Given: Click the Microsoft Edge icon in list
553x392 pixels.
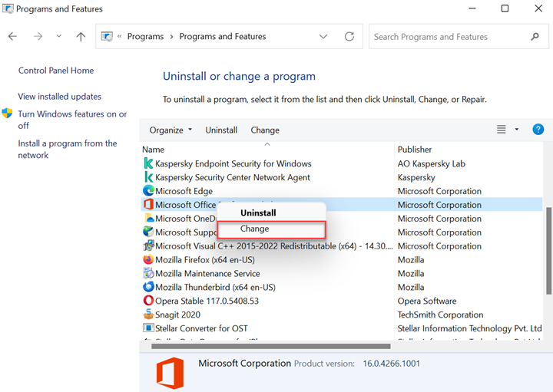Looking at the screenshot, I should (148, 191).
